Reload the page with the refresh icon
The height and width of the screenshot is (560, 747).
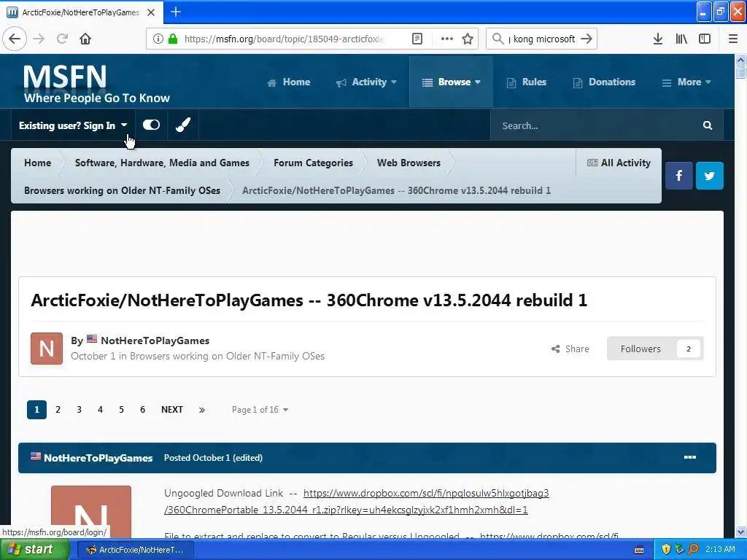[x=62, y=39]
